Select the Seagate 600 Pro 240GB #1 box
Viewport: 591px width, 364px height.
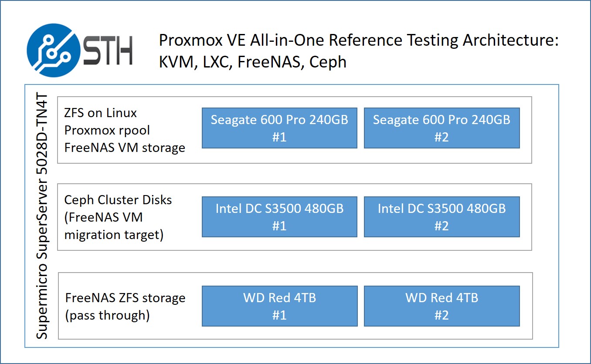279,128
